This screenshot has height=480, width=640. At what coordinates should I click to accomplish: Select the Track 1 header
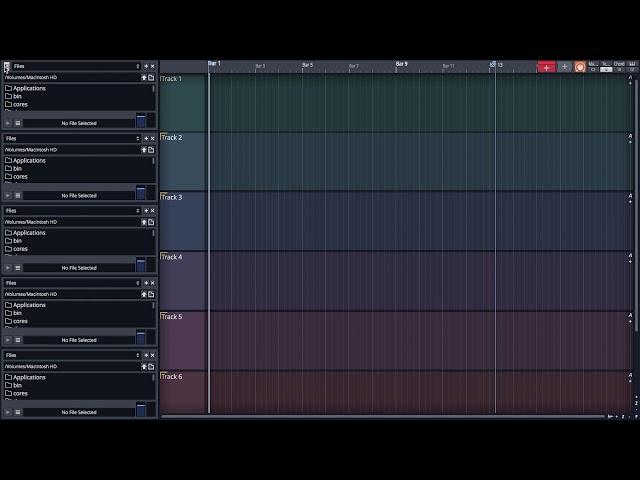pyautogui.click(x=183, y=102)
